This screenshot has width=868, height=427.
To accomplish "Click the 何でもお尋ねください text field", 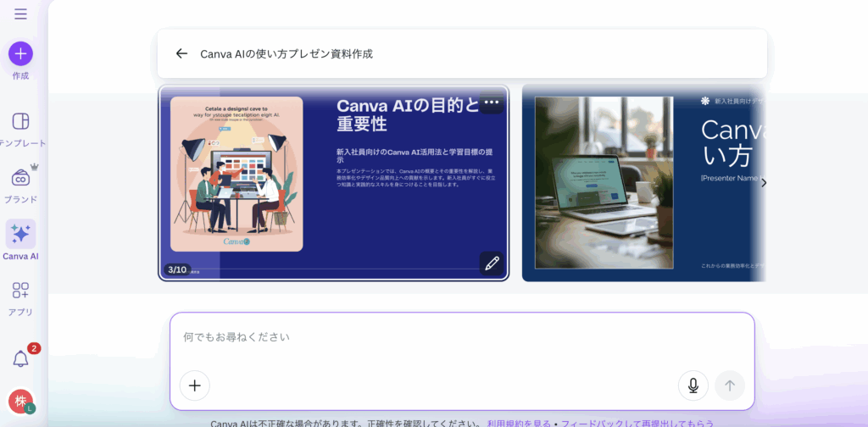I will [x=458, y=337].
